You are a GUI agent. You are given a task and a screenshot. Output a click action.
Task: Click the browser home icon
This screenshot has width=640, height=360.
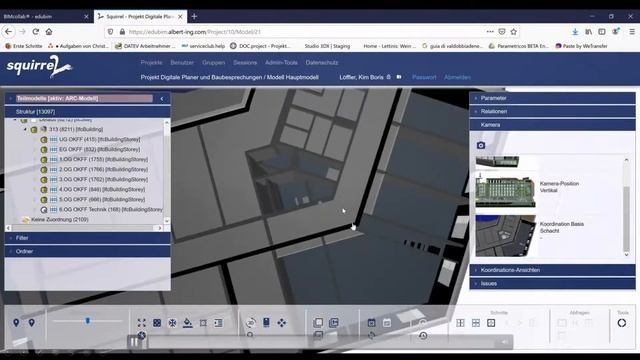click(49, 31)
